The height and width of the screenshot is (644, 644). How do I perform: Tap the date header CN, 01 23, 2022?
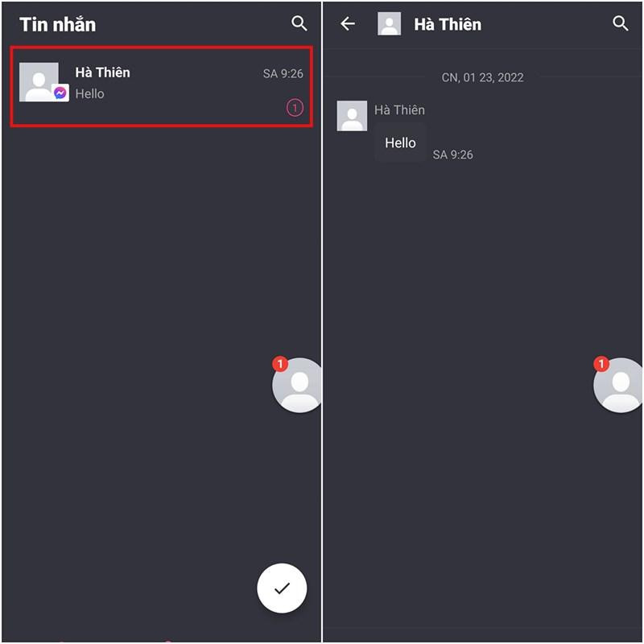(x=482, y=77)
